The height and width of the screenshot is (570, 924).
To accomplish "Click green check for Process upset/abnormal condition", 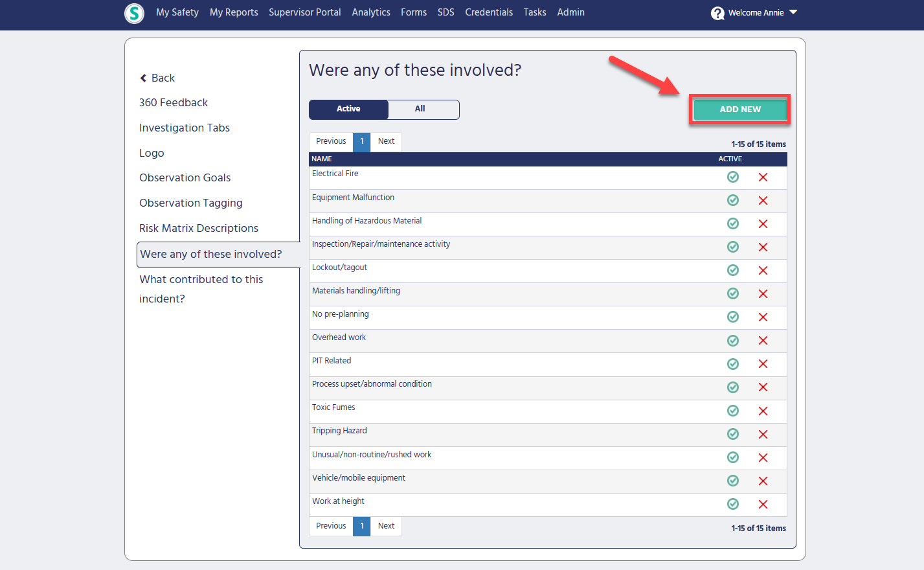I will (733, 387).
